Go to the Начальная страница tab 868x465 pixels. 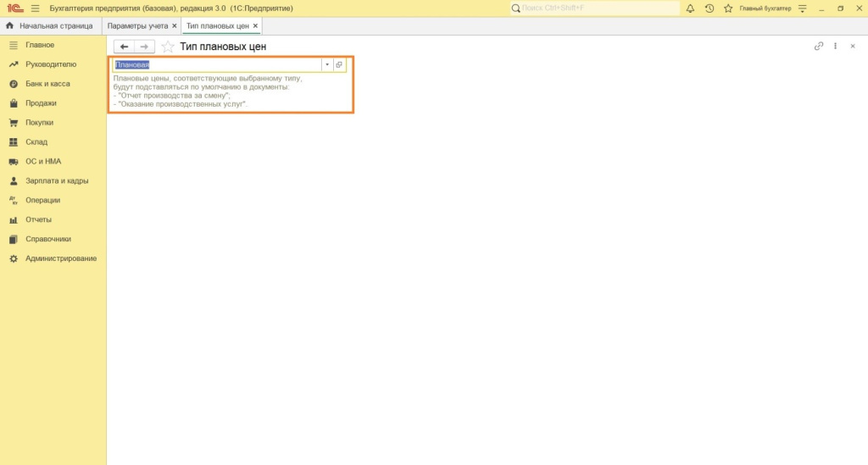pyautogui.click(x=49, y=26)
